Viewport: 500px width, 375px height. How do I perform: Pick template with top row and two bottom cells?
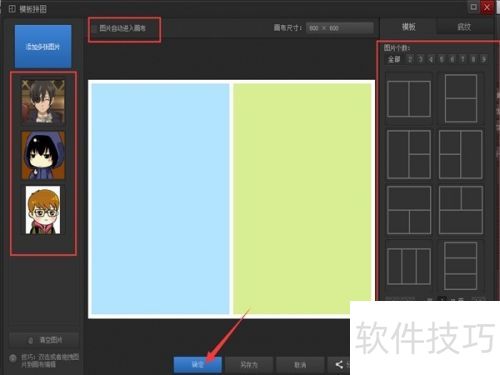[409, 210]
